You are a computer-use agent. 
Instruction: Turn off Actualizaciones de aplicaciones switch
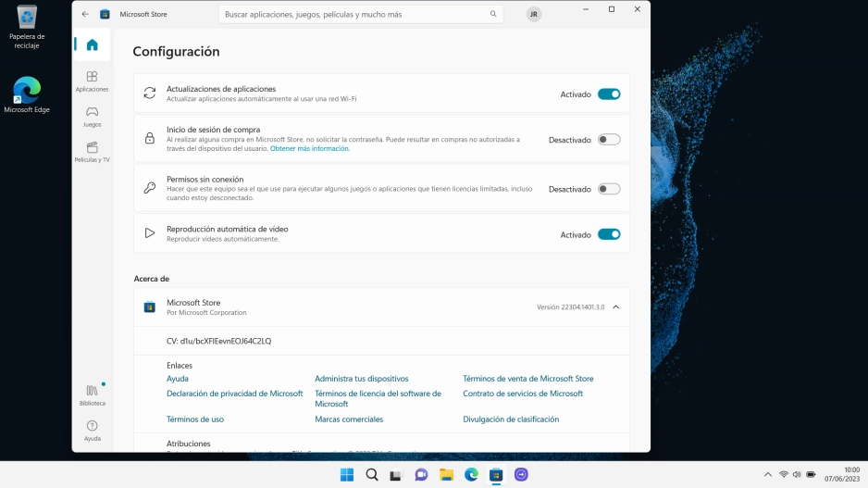(x=609, y=94)
